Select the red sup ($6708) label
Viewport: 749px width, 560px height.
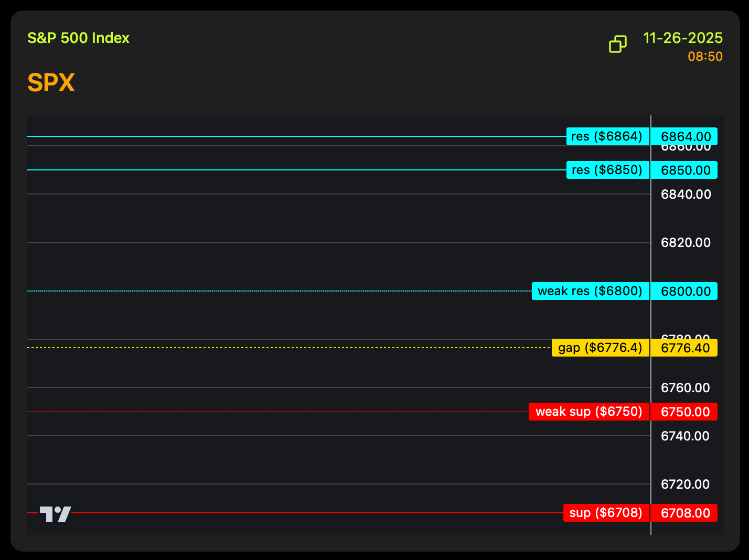pos(606,513)
